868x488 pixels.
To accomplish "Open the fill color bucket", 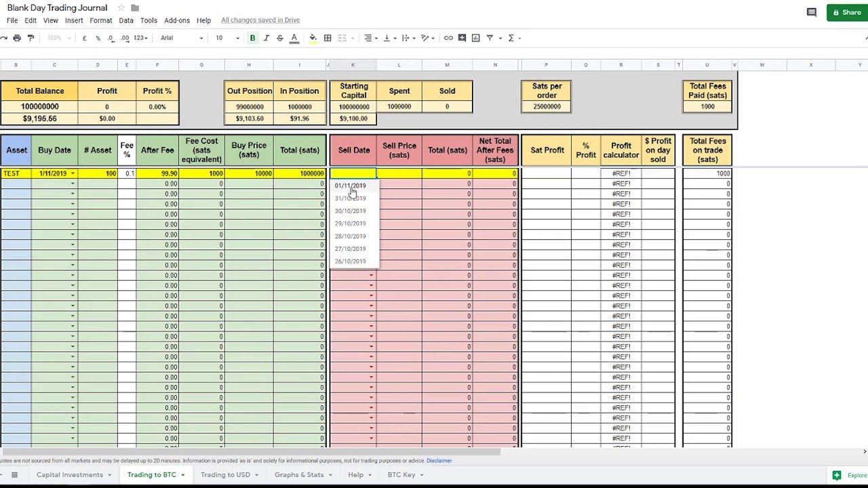I will pos(313,38).
